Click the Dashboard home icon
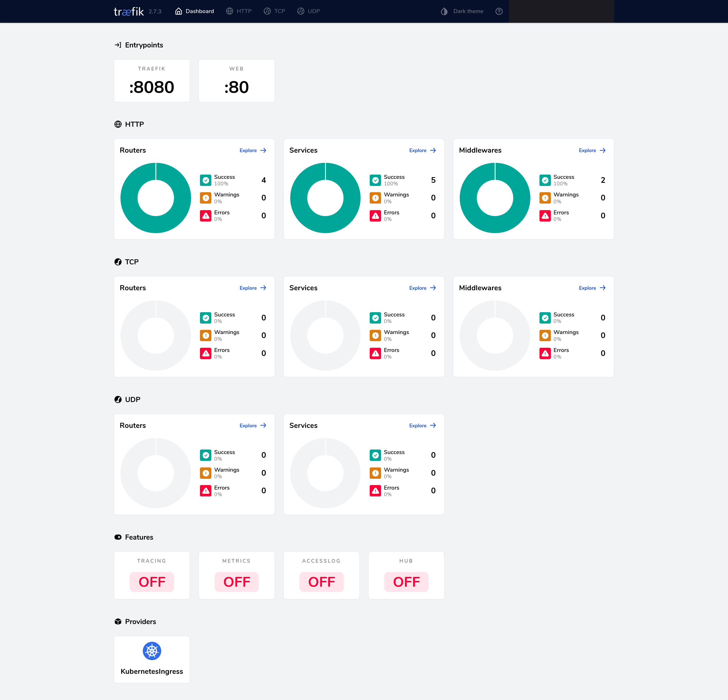Viewport: 728px width, 700px height. (179, 11)
